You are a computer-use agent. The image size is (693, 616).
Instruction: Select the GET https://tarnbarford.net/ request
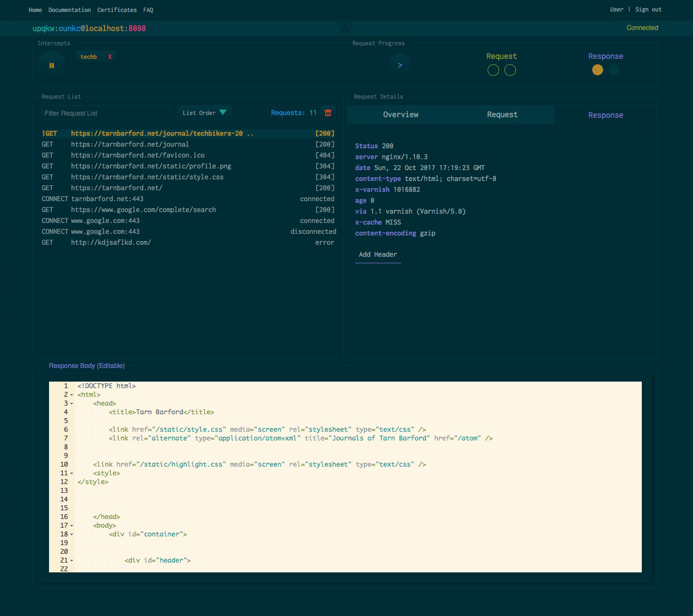tap(188, 188)
